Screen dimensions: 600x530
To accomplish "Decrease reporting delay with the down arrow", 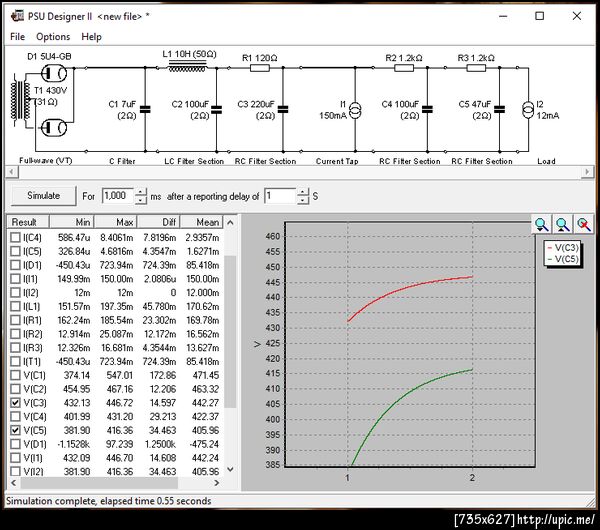I will [x=303, y=200].
